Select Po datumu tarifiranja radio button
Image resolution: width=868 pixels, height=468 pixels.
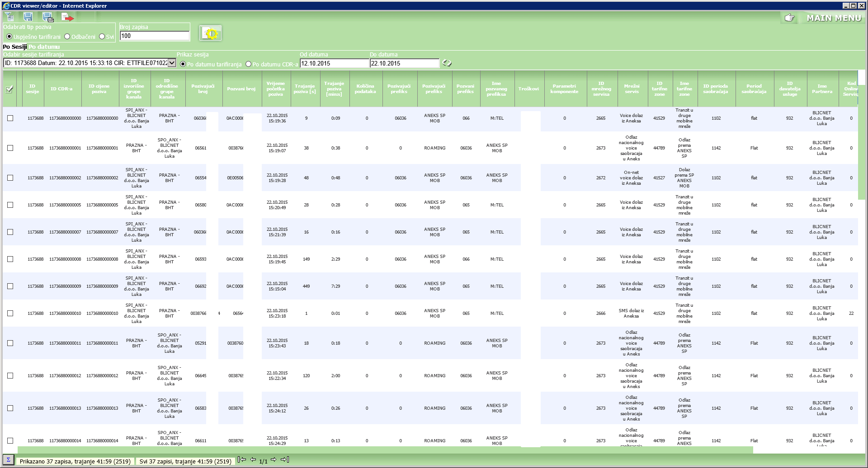183,64
